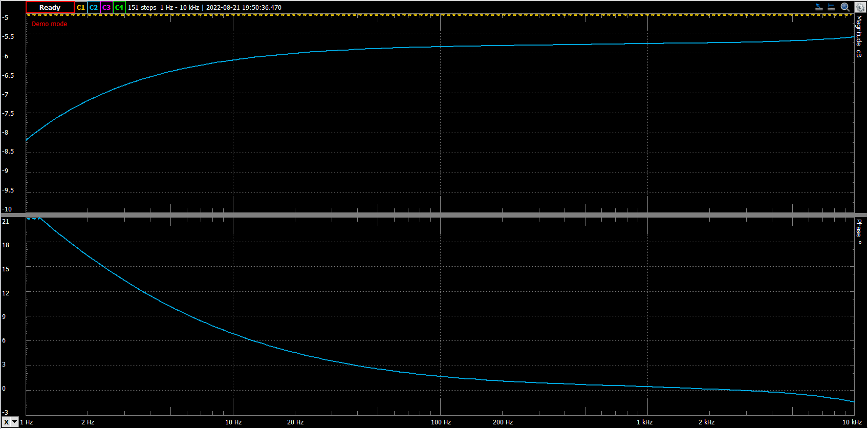This screenshot has height=429, width=868.
Task: Toggle channel C2 display
Action: point(94,8)
